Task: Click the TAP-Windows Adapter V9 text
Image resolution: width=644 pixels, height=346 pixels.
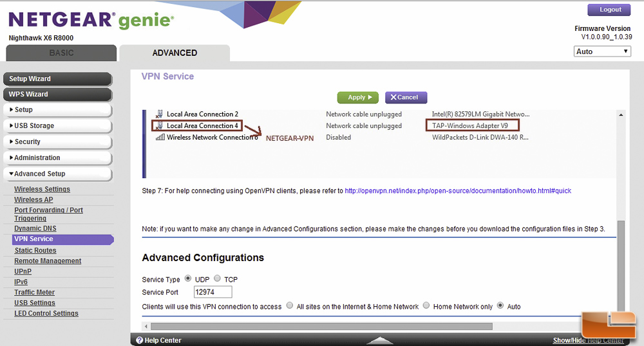Action: click(x=470, y=125)
